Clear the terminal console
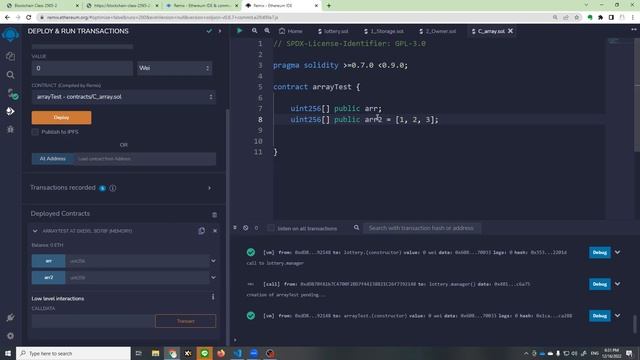 pyautogui.click(x=245, y=228)
